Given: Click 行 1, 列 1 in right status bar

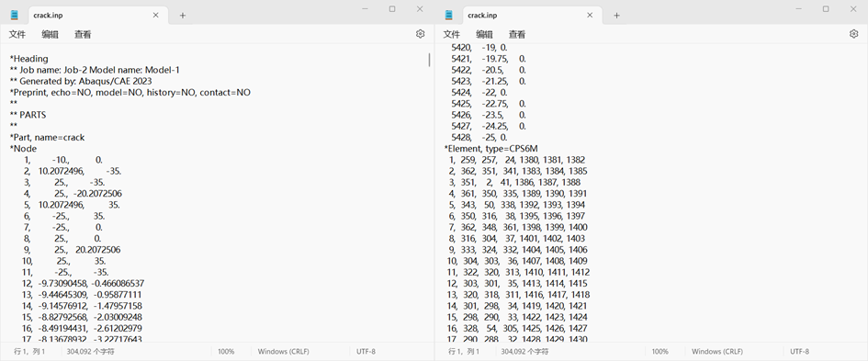Looking at the screenshot, I should tap(463, 352).
